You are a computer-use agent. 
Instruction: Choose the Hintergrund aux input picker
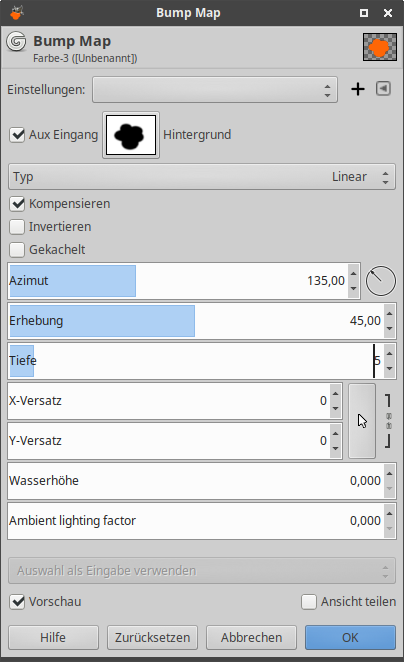[x=131, y=135]
